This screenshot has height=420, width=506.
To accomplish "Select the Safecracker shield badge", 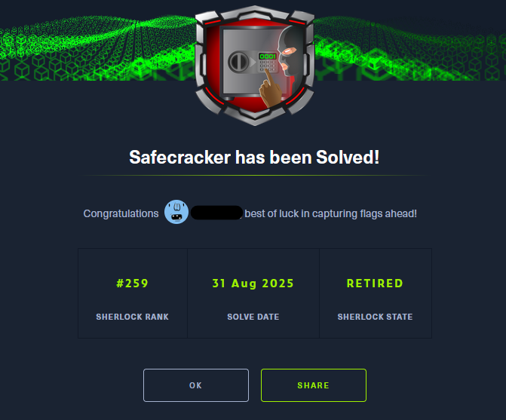I will coord(255,66).
